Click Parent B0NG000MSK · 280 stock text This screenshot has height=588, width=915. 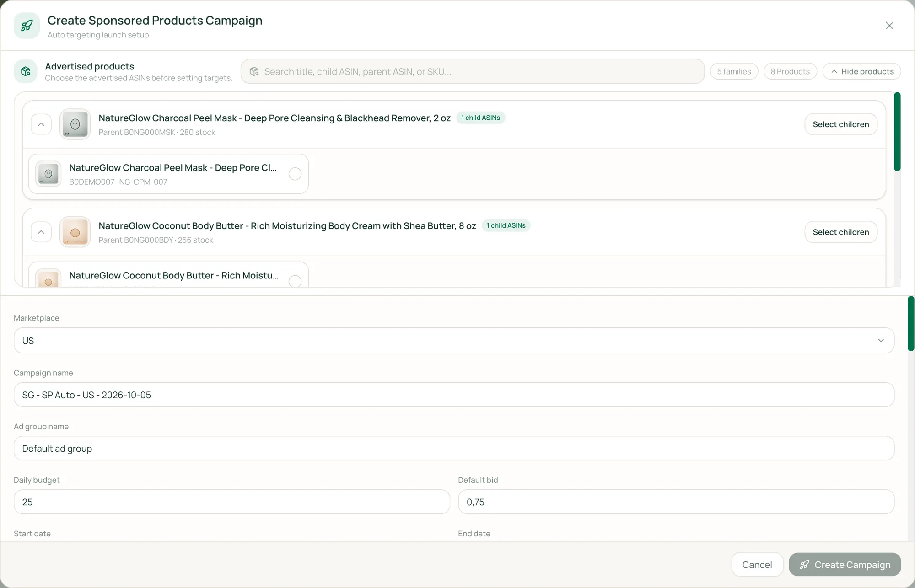pos(157,133)
